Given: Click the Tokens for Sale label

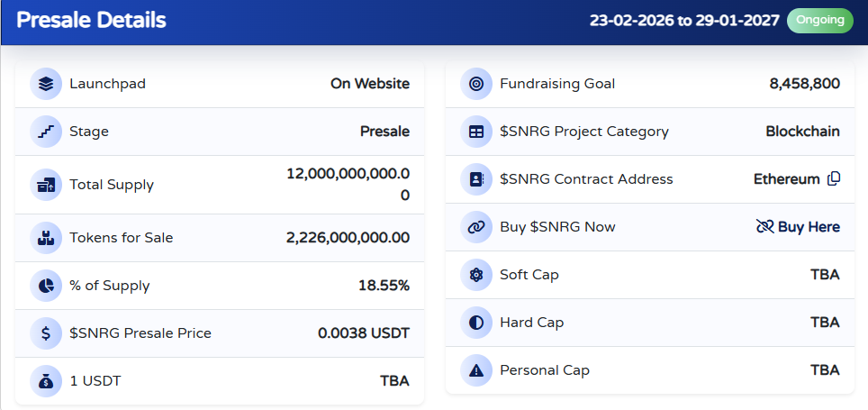Looking at the screenshot, I should [x=122, y=238].
